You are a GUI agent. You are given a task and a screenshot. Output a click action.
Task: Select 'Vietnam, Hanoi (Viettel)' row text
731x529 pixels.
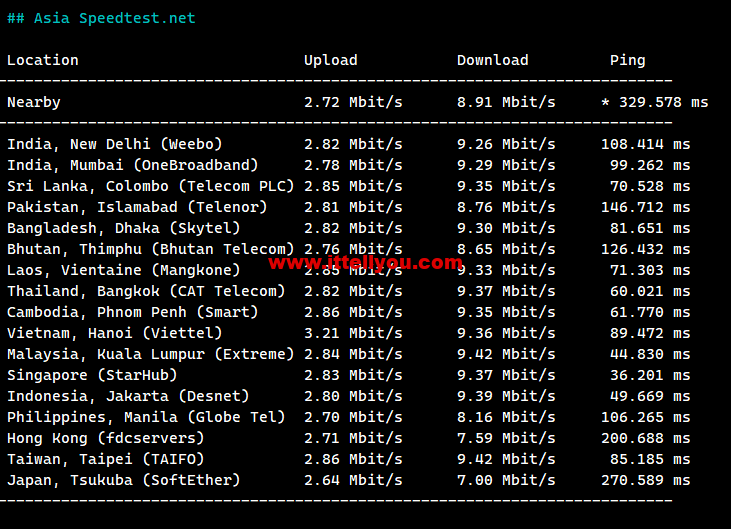[x=115, y=333]
